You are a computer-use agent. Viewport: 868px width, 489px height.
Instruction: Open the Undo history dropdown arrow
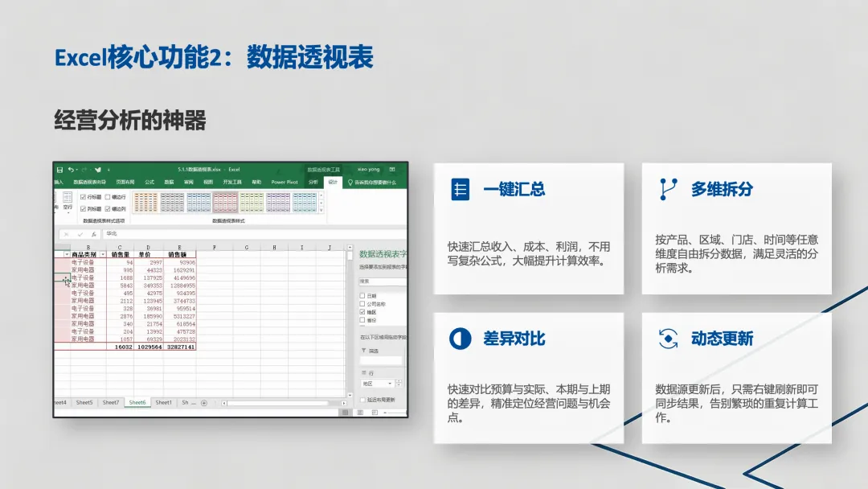coord(76,170)
